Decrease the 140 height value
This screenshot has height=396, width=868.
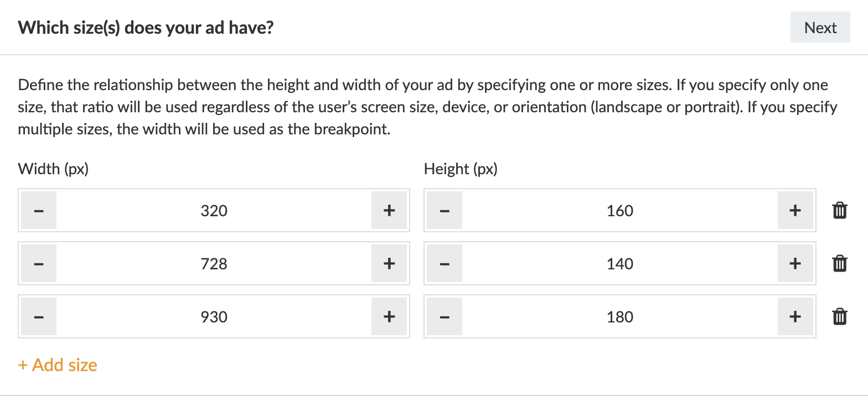[x=445, y=263]
